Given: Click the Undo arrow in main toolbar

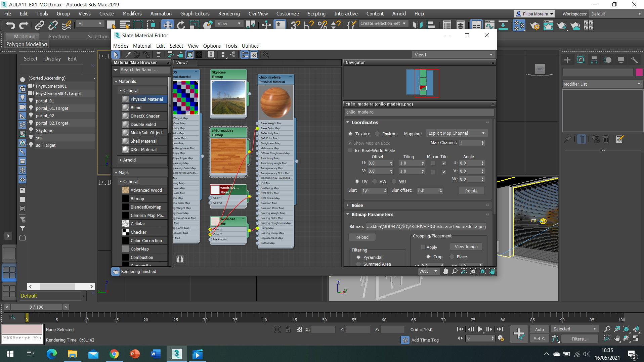Looking at the screenshot, I should pyautogui.click(x=10, y=25).
